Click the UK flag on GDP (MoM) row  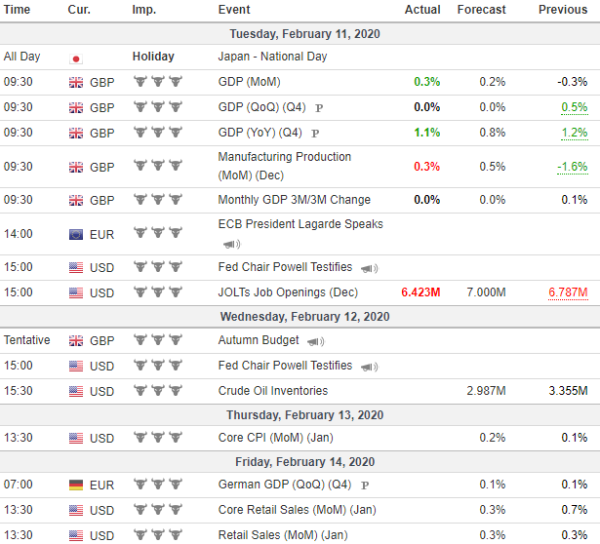[76, 83]
